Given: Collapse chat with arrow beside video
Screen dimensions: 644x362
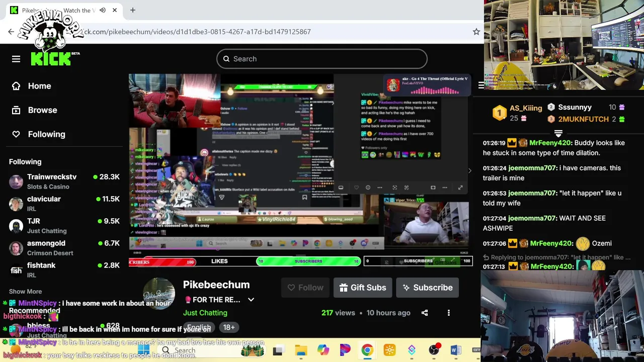Looking at the screenshot, I should 469,171.
